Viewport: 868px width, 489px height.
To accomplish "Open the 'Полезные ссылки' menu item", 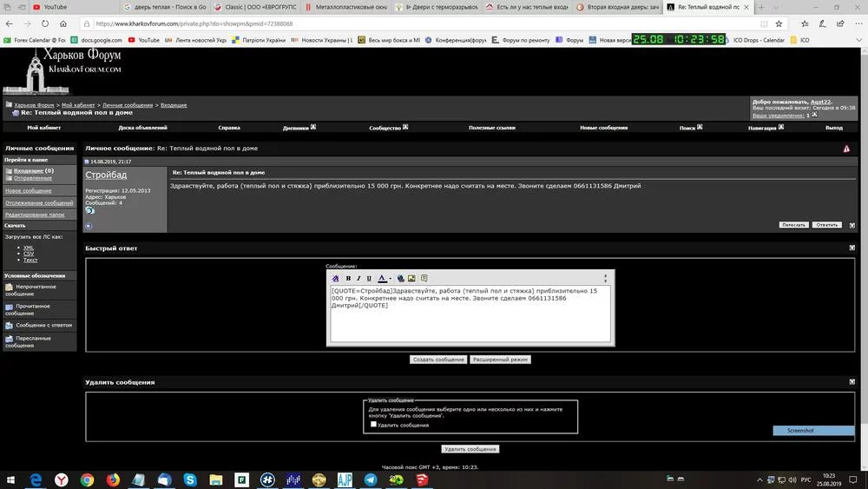I will (x=491, y=128).
